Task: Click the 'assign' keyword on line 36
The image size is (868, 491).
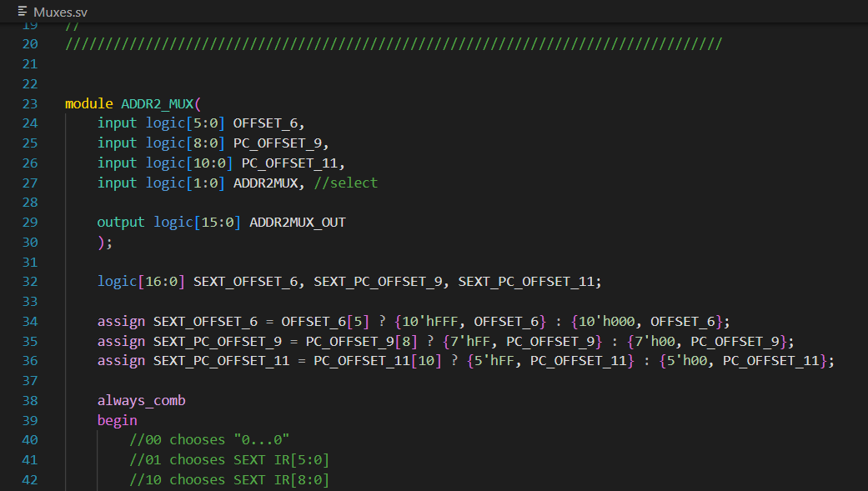Action: pos(121,360)
